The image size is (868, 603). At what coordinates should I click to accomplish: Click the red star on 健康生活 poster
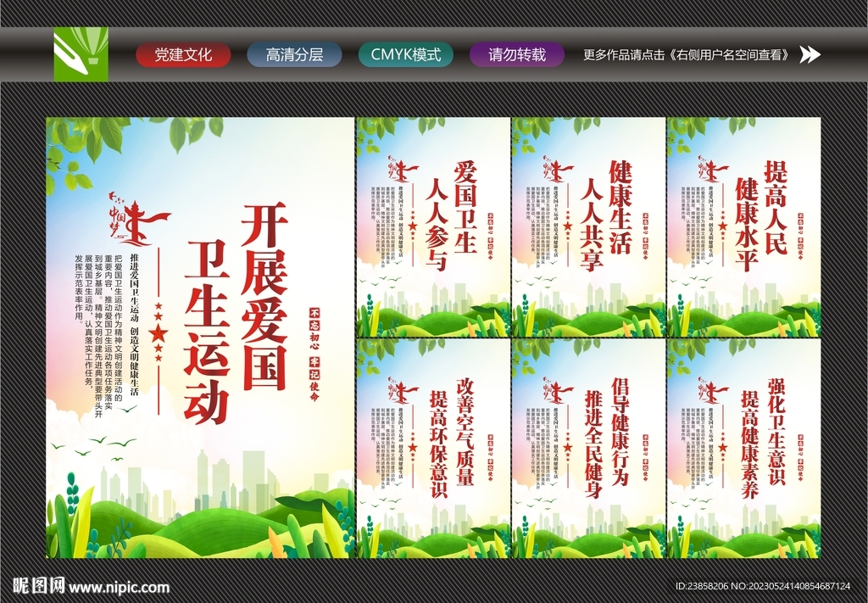[x=567, y=226]
